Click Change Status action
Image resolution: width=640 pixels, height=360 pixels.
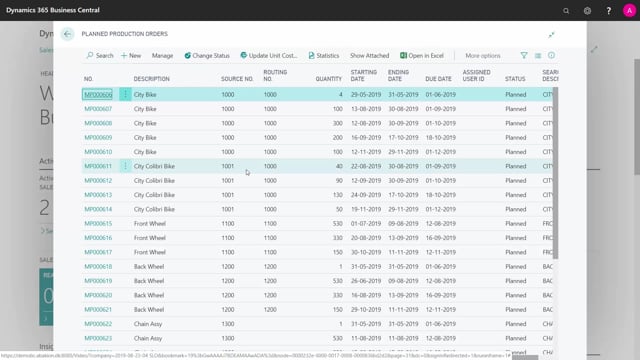point(207,56)
